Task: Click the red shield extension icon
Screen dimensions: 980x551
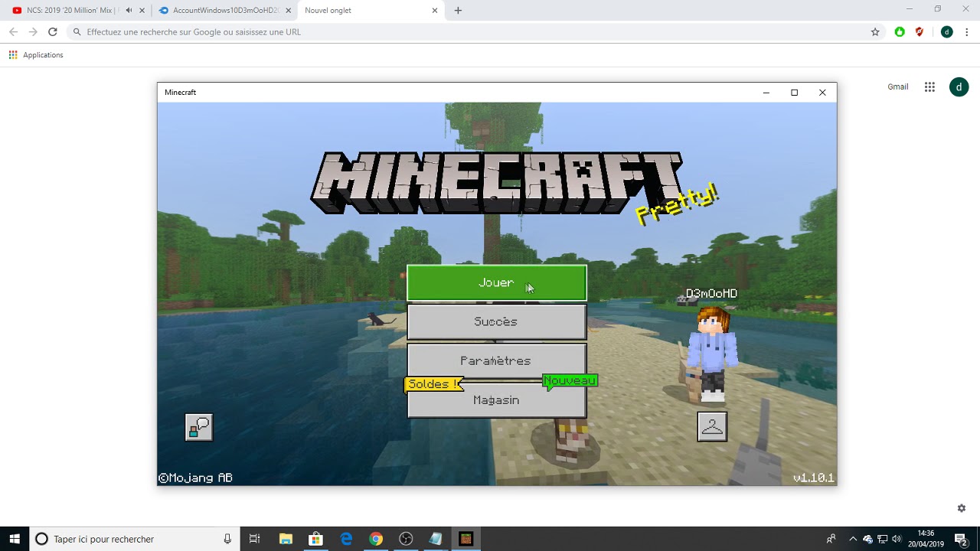Action: 920,32
